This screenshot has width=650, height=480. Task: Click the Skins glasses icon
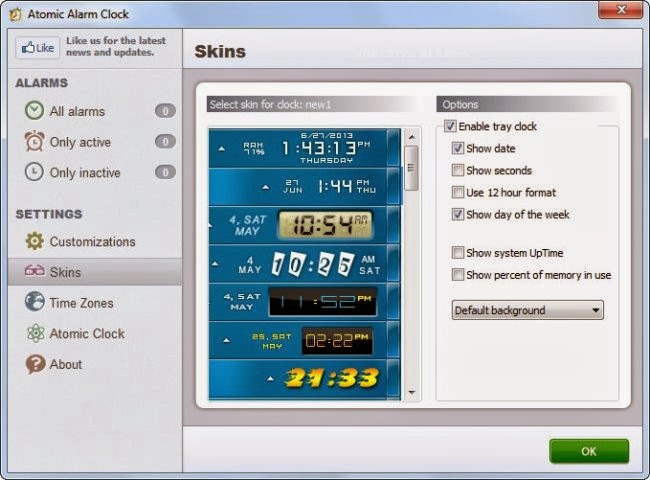click(34, 271)
